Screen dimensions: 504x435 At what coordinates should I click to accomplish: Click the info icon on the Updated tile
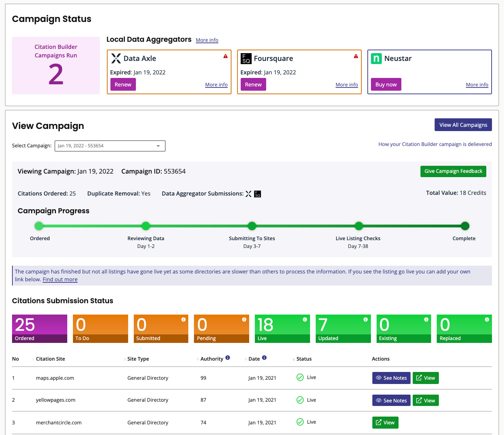click(x=366, y=319)
